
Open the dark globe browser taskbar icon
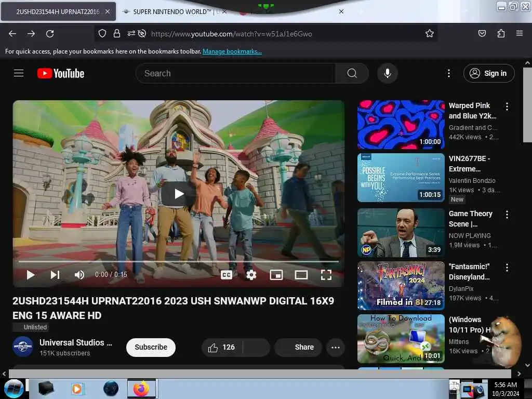(111, 389)
